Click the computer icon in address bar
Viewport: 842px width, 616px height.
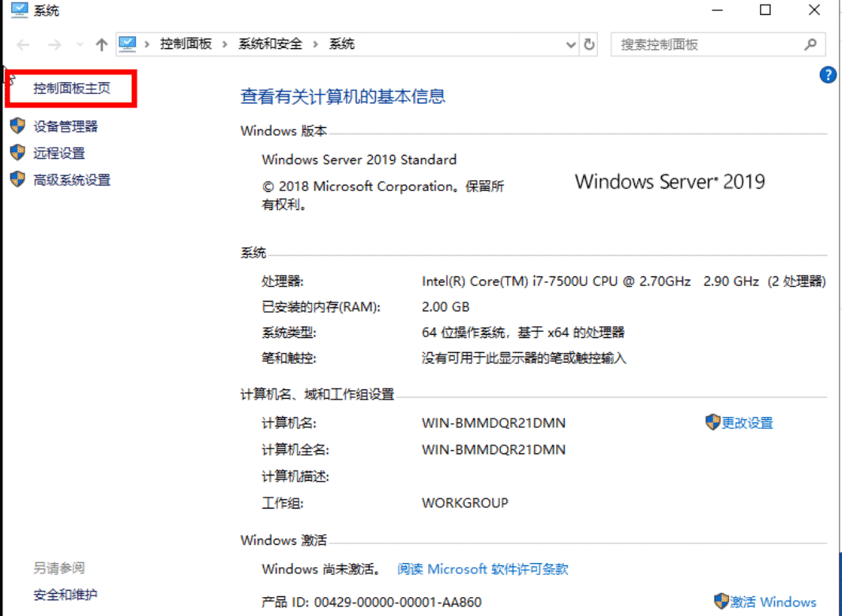point(127,44)
